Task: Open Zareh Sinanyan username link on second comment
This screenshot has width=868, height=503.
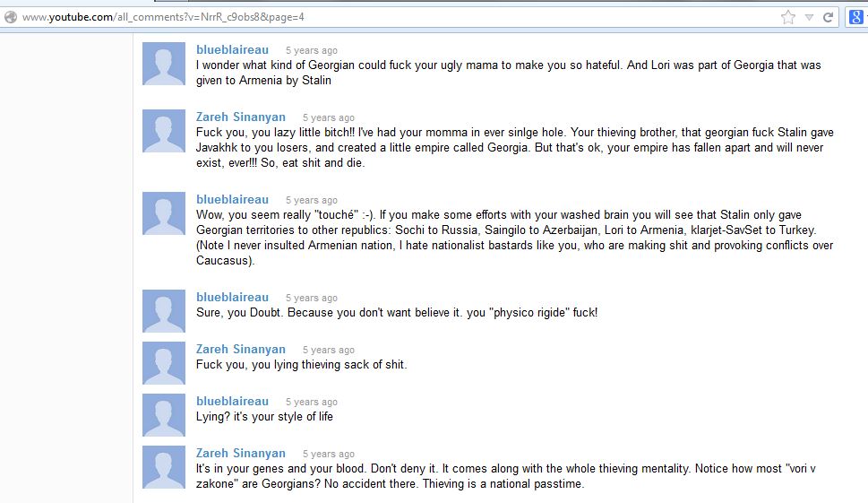Action: point(241,117)
